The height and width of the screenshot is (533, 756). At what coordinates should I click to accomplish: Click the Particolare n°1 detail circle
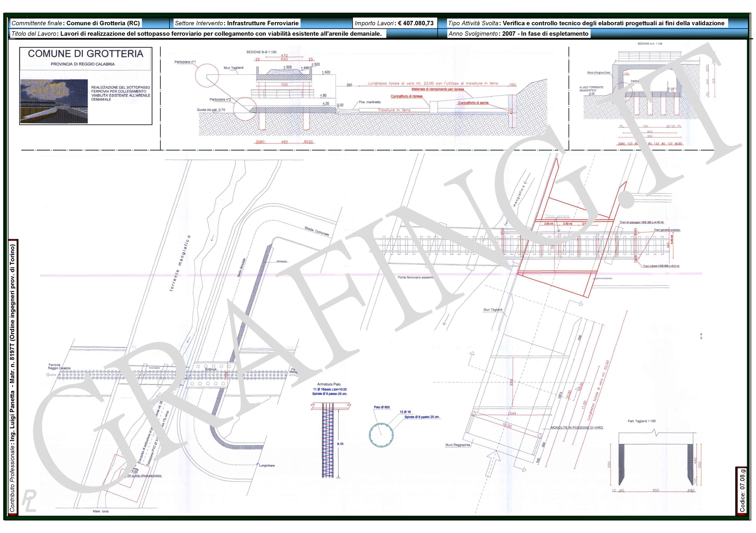point(207,75)
